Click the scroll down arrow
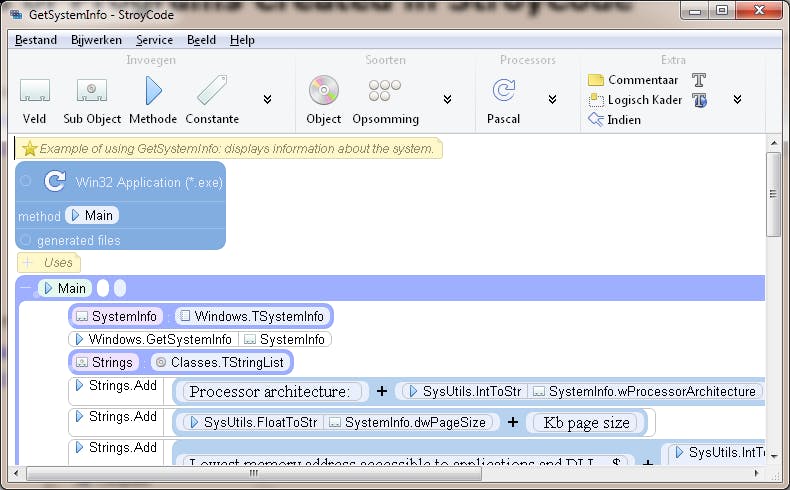Viewport: 790px width, 490px height. 773,456
